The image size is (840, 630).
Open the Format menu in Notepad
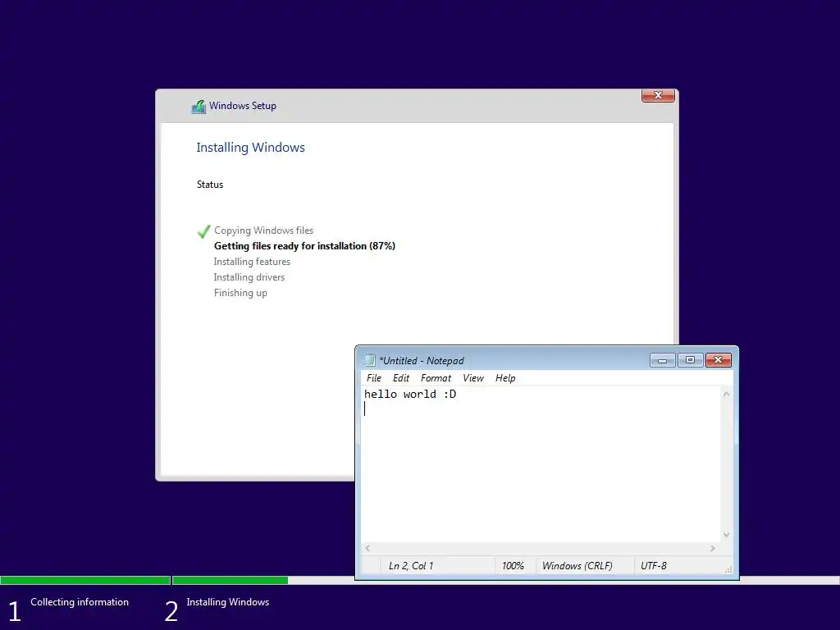[x=436, y=378]
